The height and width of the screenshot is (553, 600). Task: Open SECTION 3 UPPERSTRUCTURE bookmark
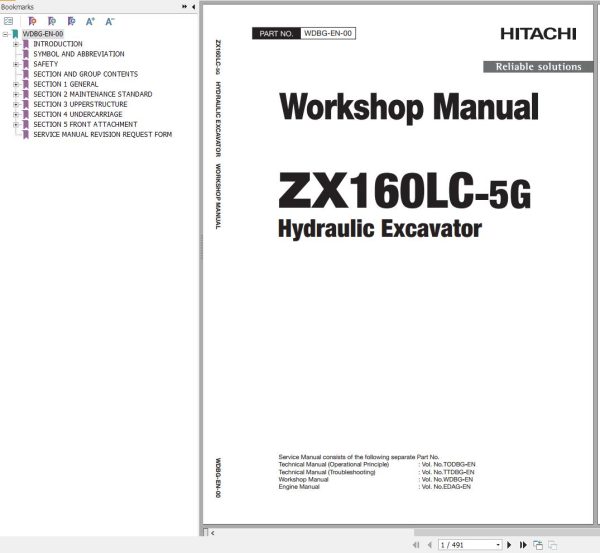click(x=80, y=104)
